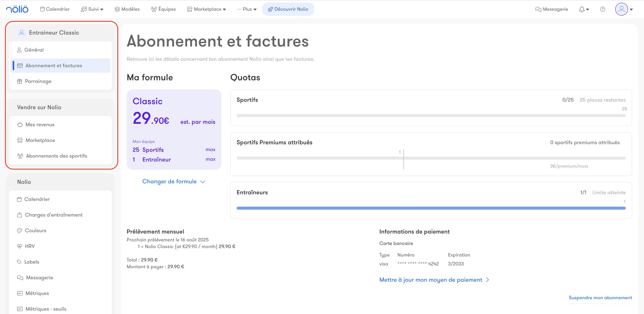Click the Parrainage gift icon

coord(19,81)
